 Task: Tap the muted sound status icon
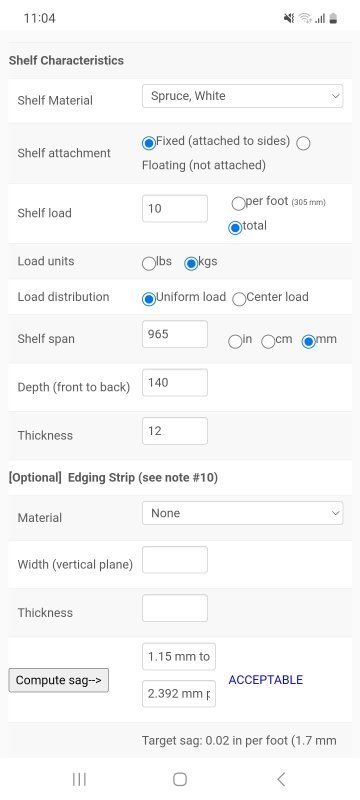coord(289,19)
